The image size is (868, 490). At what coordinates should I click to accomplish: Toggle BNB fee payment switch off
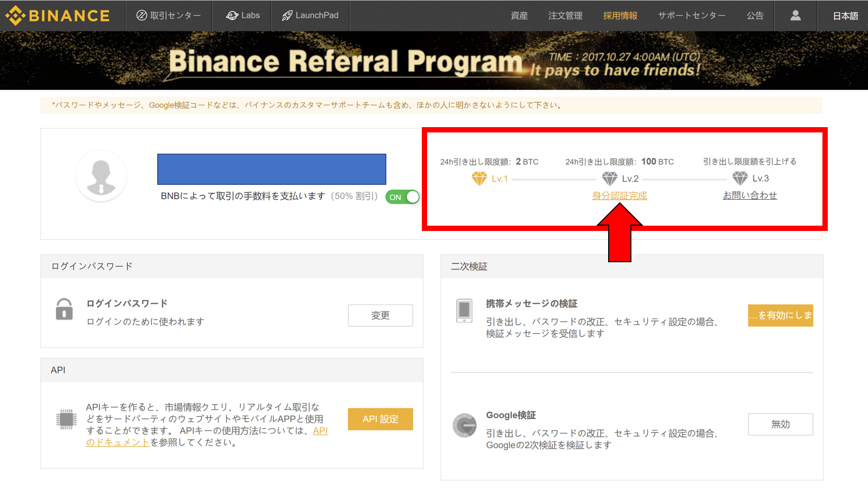pyautogui.click(x=402, y=197)
